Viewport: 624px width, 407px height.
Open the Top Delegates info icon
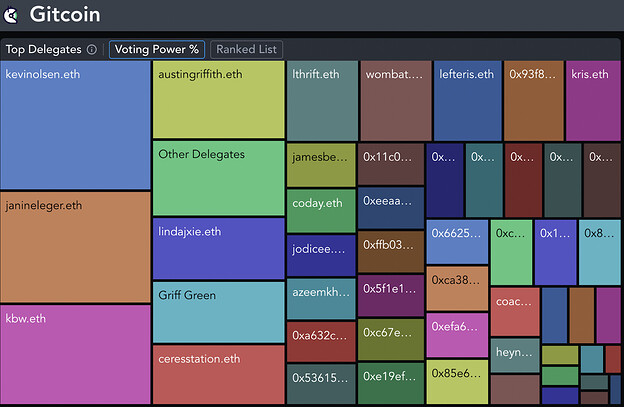pos(92,49)
